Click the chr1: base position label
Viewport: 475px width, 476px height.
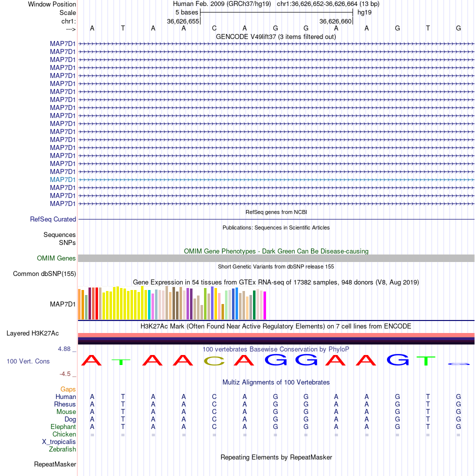pyautogui.click(x=68, y=21)
